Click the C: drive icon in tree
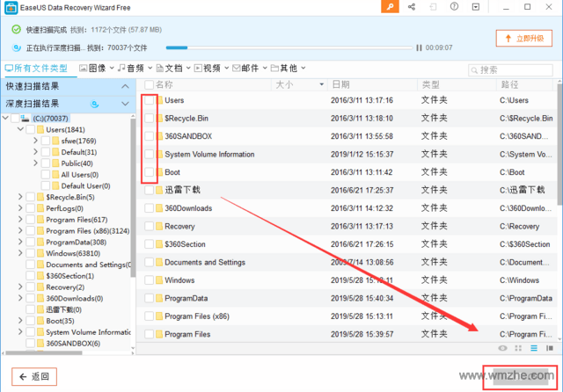The image size is (563, 392). tap(26, 118)
